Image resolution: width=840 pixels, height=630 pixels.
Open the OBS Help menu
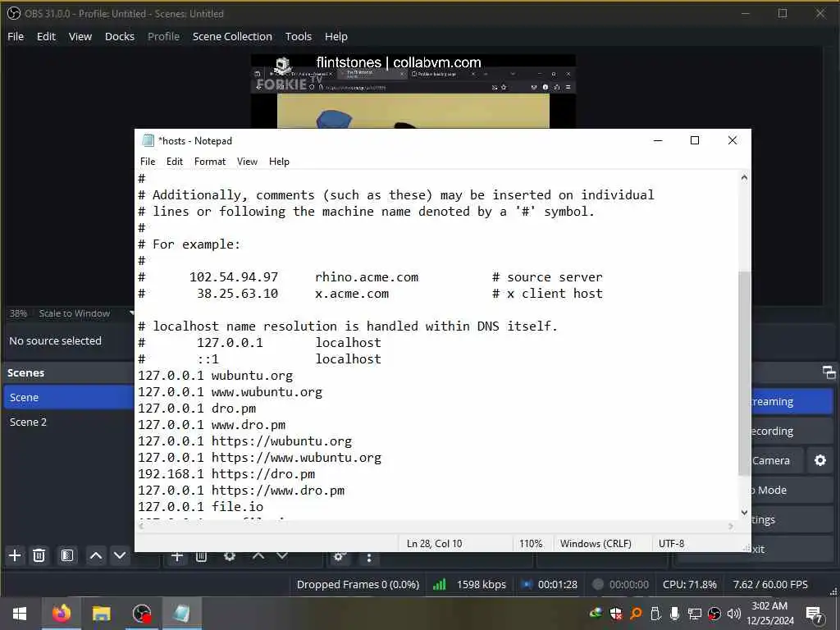[x=336, y=36]
